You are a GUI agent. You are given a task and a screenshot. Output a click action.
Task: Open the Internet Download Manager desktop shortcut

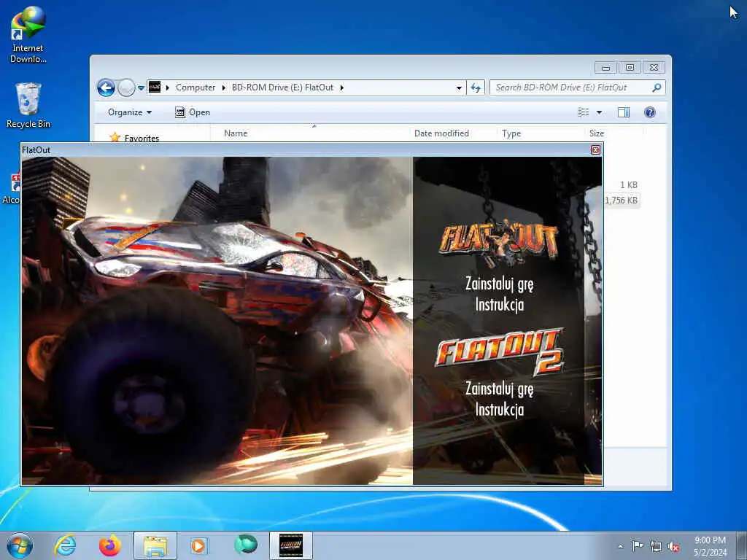pos(28,35)
